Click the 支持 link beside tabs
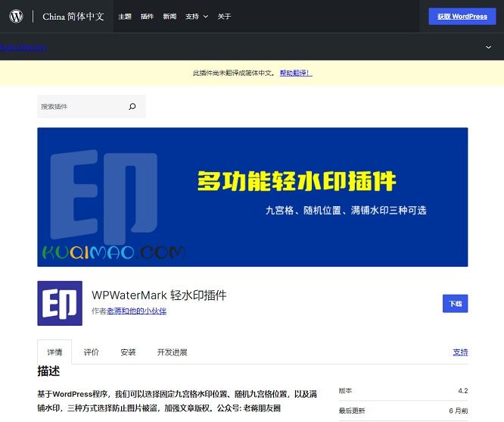 pos(460,352)
